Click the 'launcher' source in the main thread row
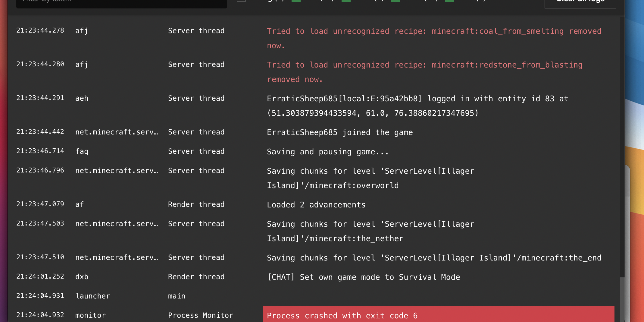The width and height of the screenshot is (644, 322). 93,296
